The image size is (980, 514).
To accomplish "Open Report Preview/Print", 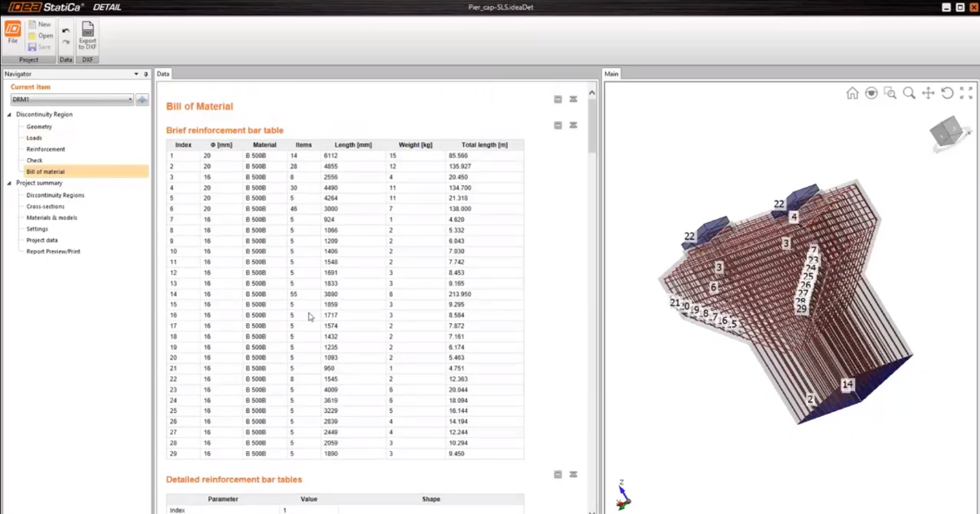I will pyautogui.click(x=53, y=251).
